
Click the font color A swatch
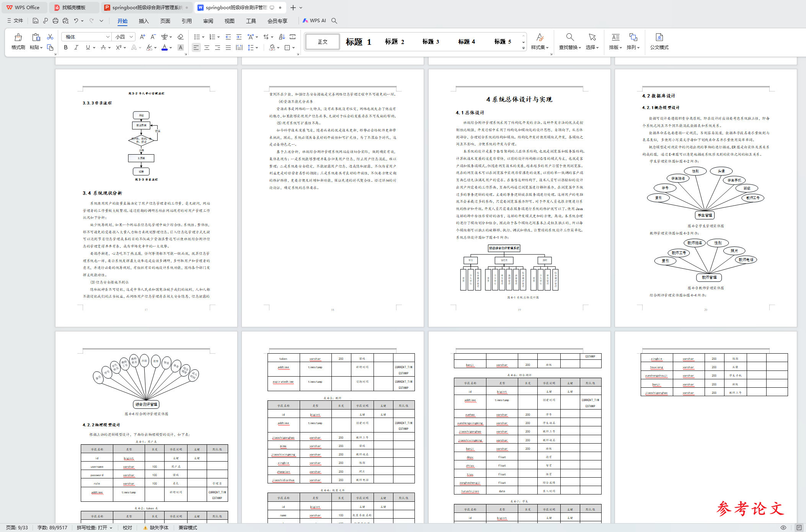click(165, 47)
